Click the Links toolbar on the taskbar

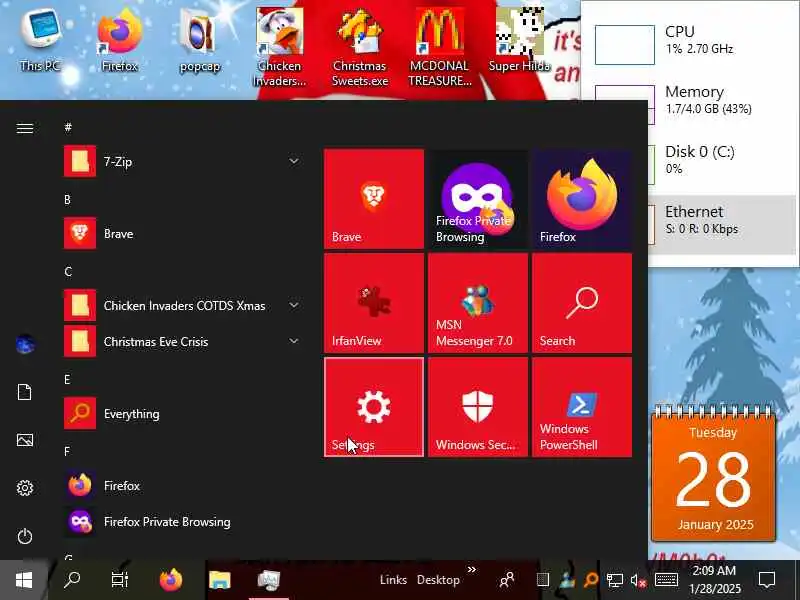coord(393,580)
